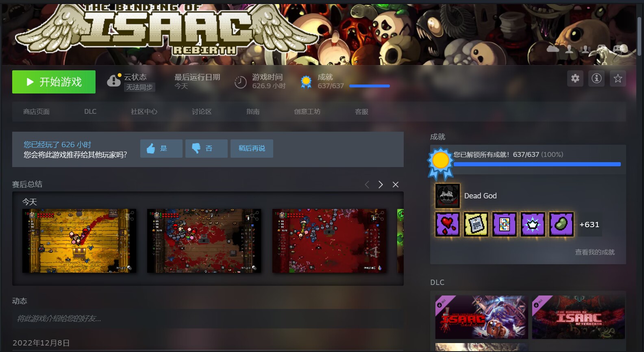Image resolution: width=644 pixels, height=352 pixels.
Task: Open the 商店页面 tab
Action: tap(36, 112)
